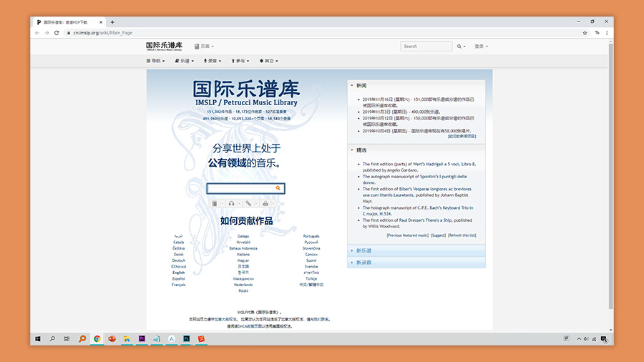644x362 pixels.
Task: Click the scores list icon below search
Action: [x=215, y=204]
